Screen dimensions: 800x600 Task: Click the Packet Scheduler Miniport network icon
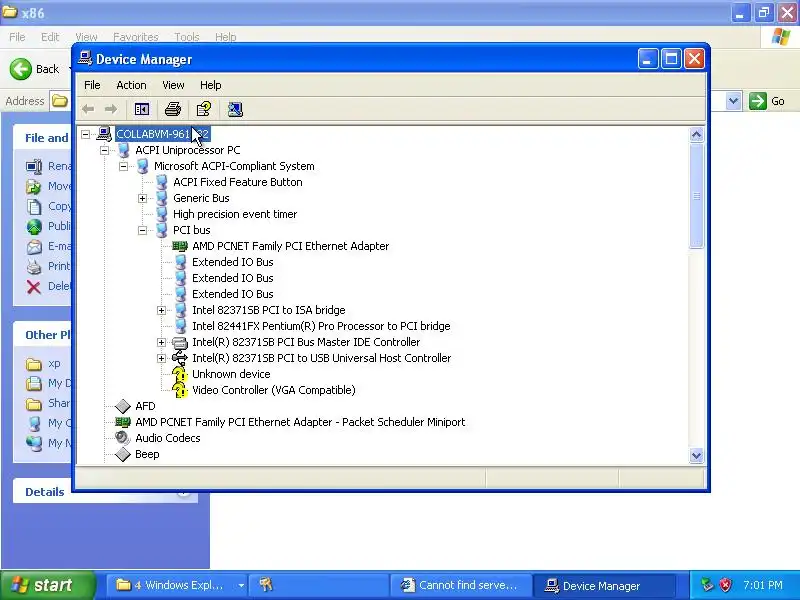[x=123, y=422]
